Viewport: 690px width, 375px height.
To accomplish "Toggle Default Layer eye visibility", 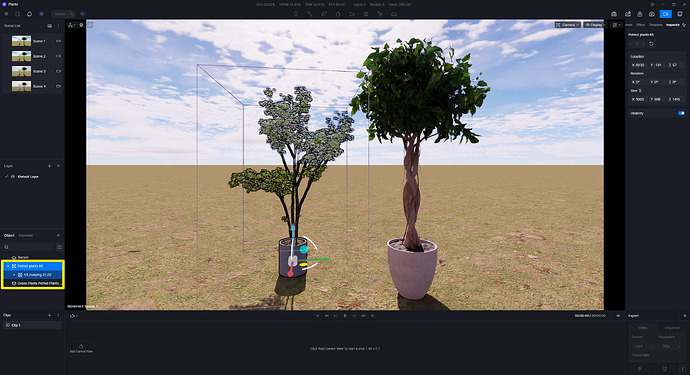I will point(13,176).
